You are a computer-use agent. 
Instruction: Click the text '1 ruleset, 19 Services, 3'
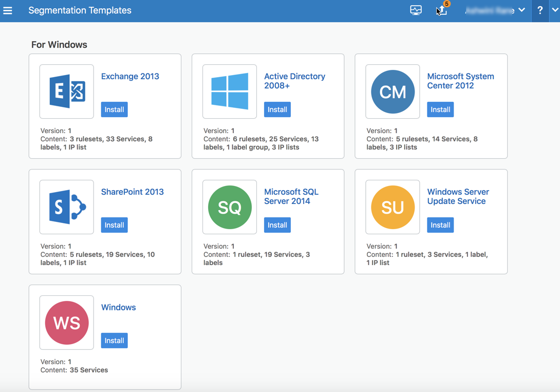(271, 254)
